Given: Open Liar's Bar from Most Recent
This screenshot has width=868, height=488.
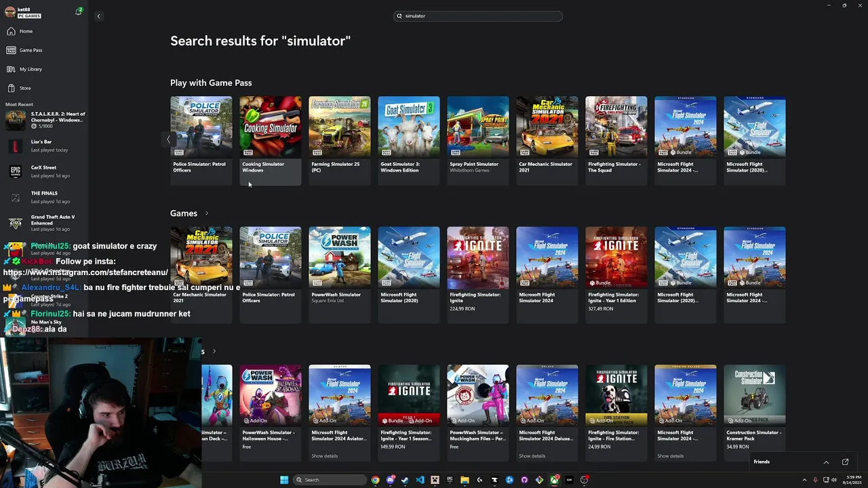Looking at the screenshot, I should pos(44,146).
